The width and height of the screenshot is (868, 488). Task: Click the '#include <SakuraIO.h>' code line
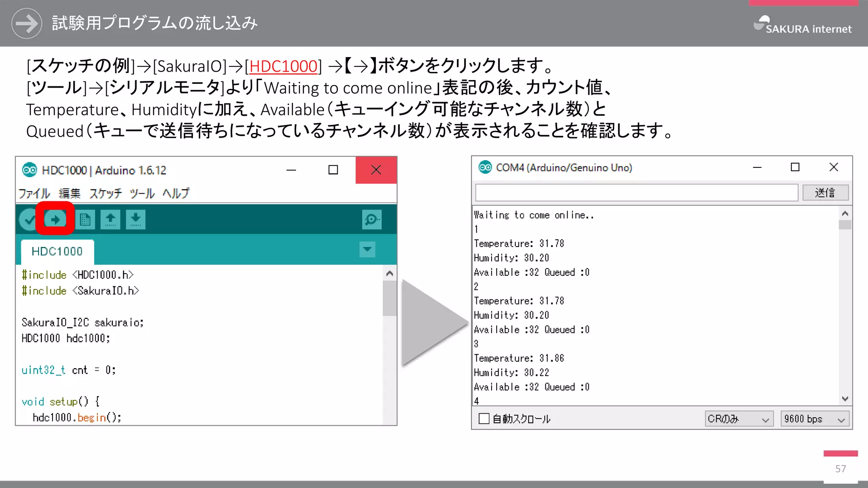(80, 291)
